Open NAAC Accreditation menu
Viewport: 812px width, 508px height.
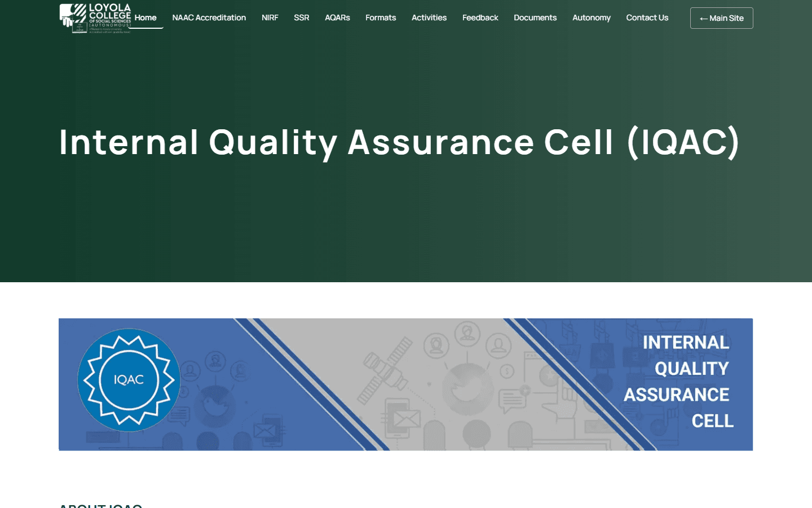point(209,17)
